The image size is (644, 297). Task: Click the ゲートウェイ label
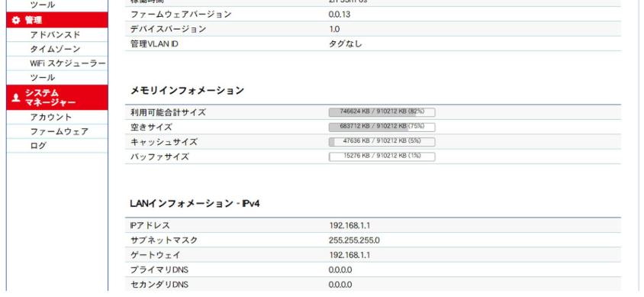click(155, 255)
